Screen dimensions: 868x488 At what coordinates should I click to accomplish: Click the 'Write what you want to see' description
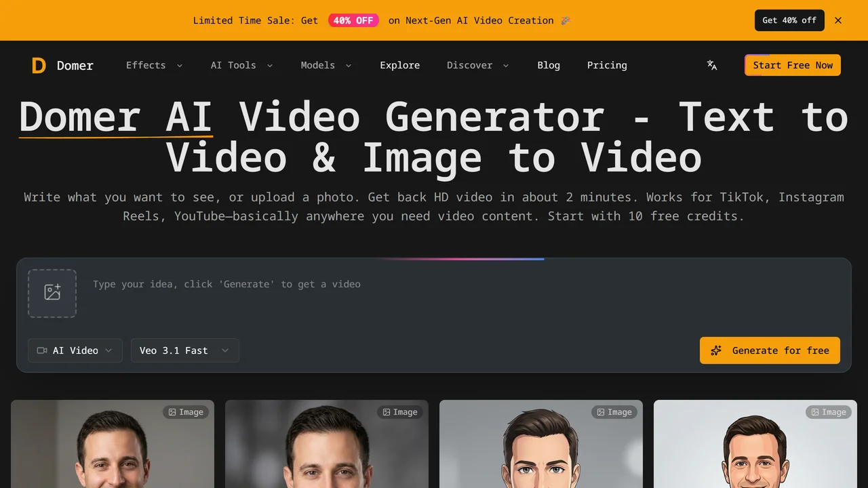point(434,207)
